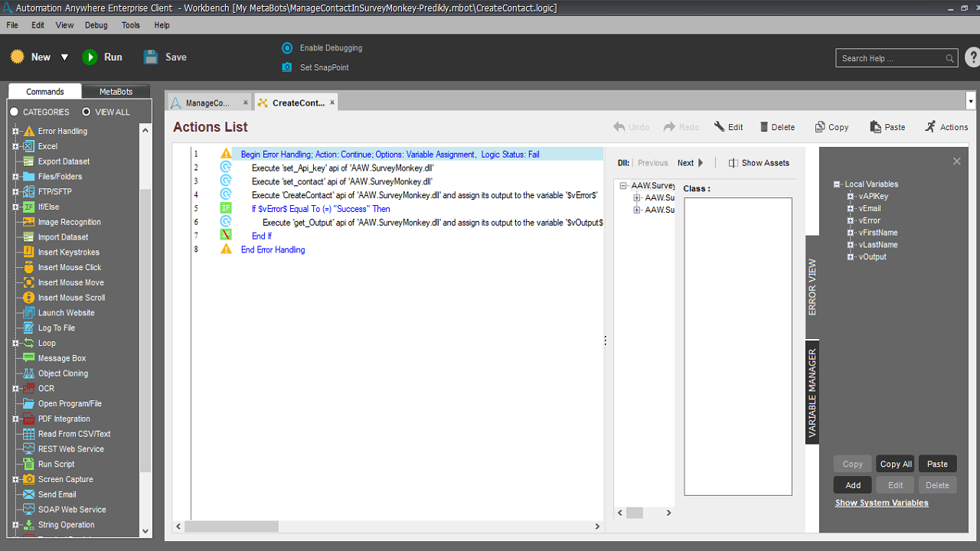Click the Show Assets icon
Image resolution: width=980 pixels, height=551 pixels.
point(733,163)
